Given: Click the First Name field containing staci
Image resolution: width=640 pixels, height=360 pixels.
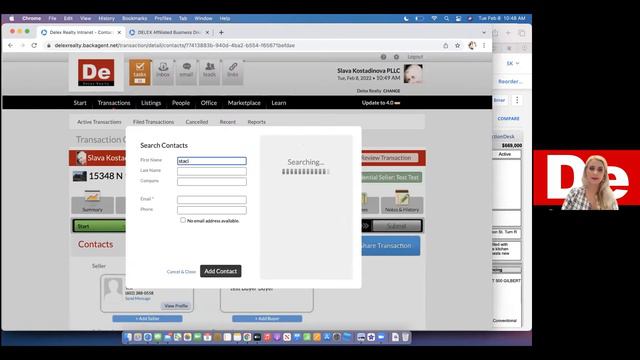Looking at the screenshot, I should [212, 161].
